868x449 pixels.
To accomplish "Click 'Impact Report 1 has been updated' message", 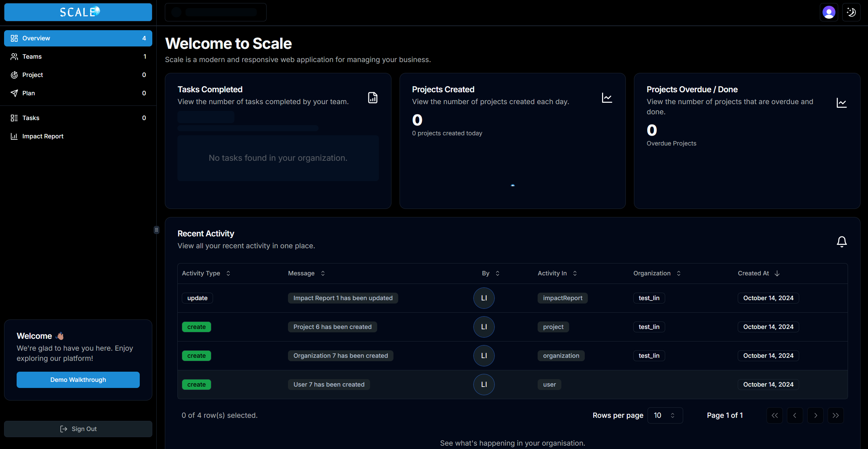I will (x=343, y=298).
